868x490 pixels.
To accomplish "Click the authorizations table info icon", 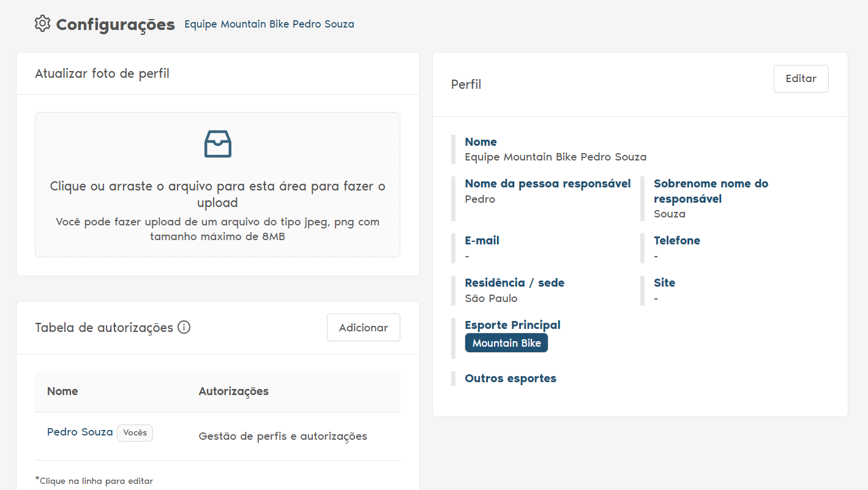I will pos(184,328).
